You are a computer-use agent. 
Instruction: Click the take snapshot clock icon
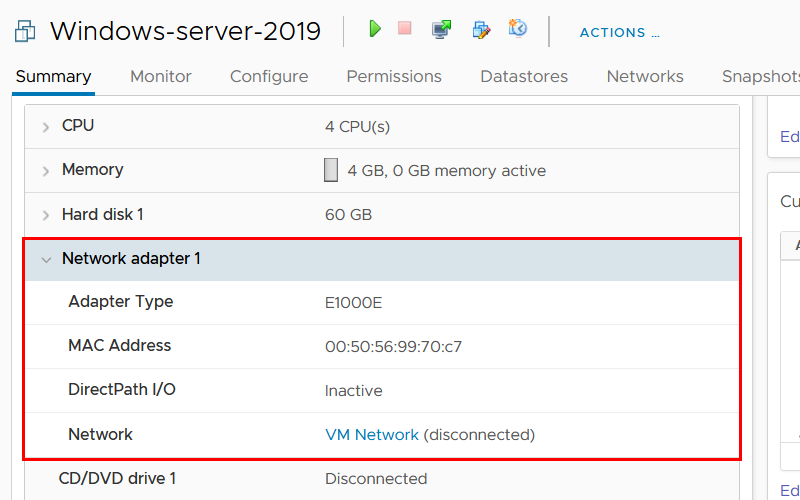click(x=517, y=28)
